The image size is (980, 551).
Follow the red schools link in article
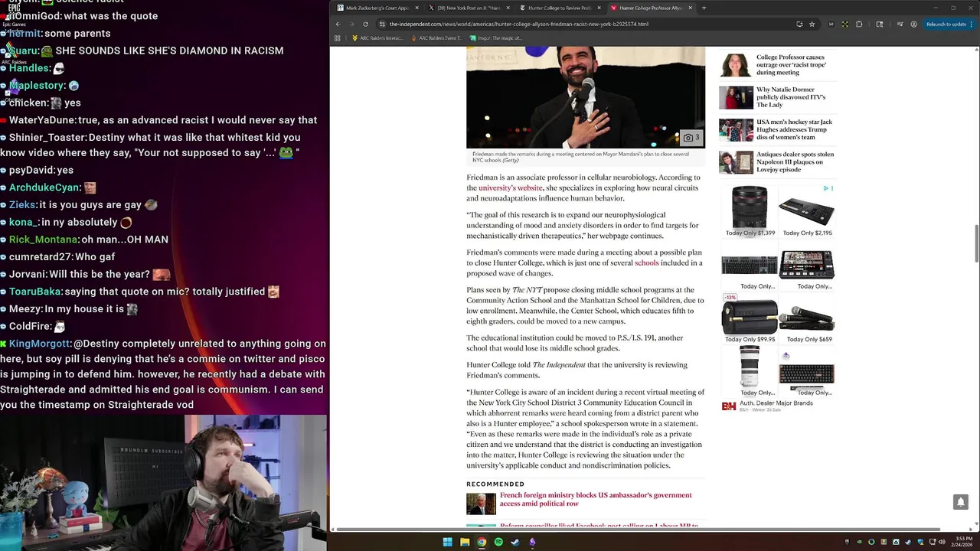646,263
